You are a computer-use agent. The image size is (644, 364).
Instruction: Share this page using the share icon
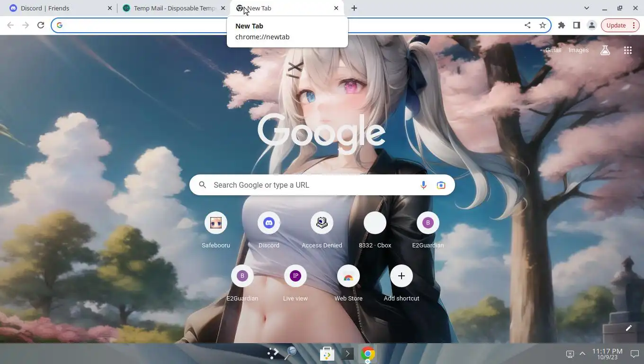[528, 25]
